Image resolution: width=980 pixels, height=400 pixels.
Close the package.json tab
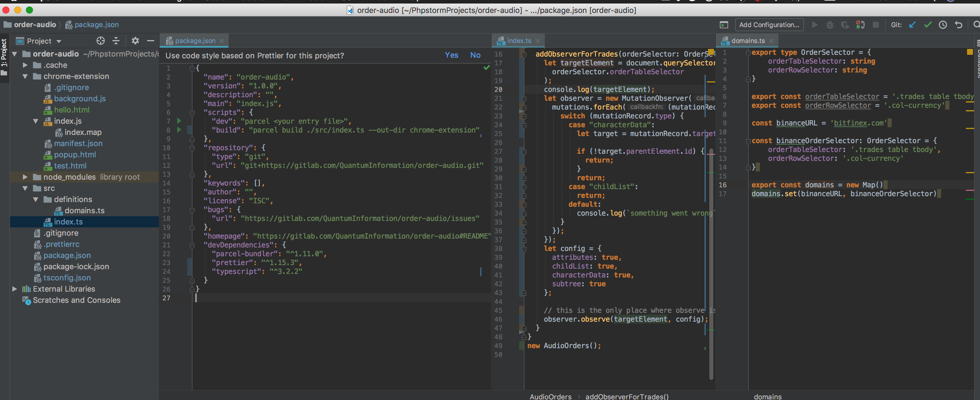click(x=221, y=41)
